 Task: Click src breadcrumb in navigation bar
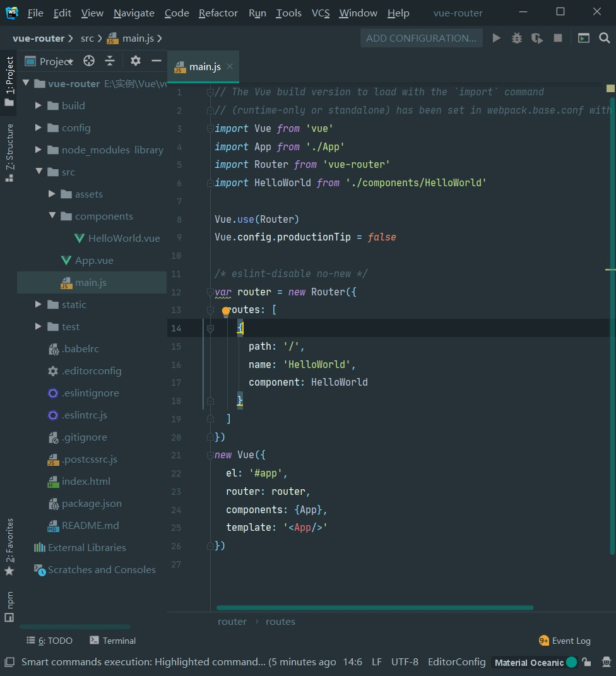pos(87,39)
